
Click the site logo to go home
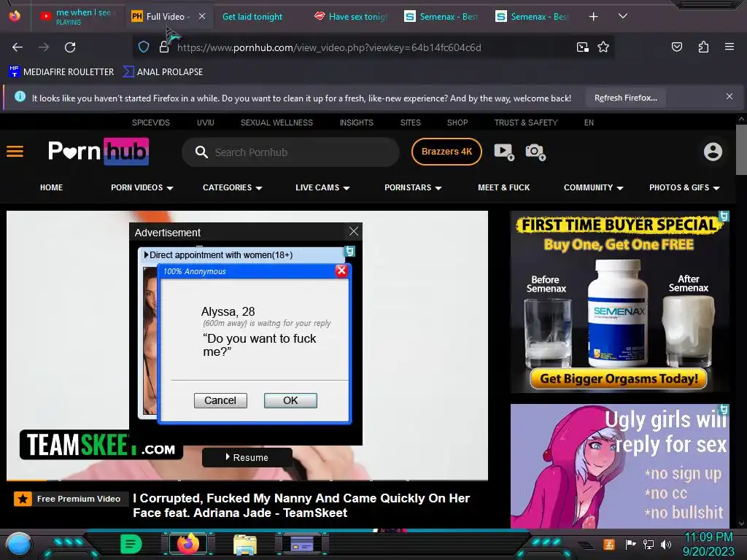98,152
